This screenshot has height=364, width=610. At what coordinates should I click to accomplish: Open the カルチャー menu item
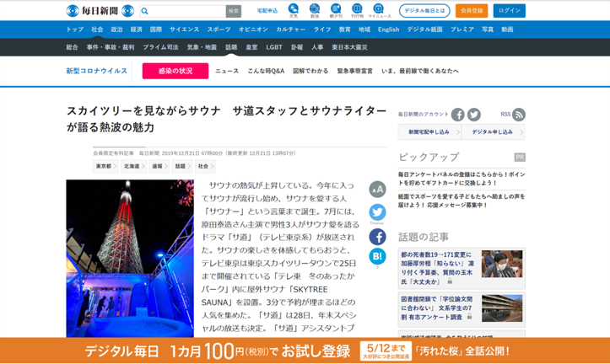[x=290, y=29]
